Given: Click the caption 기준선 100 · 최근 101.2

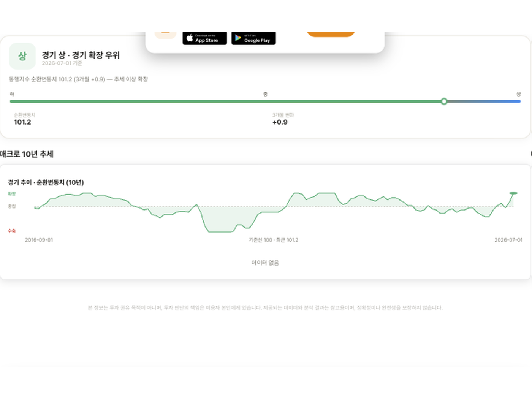Looking at the screenshot, I should pos(274,240).
